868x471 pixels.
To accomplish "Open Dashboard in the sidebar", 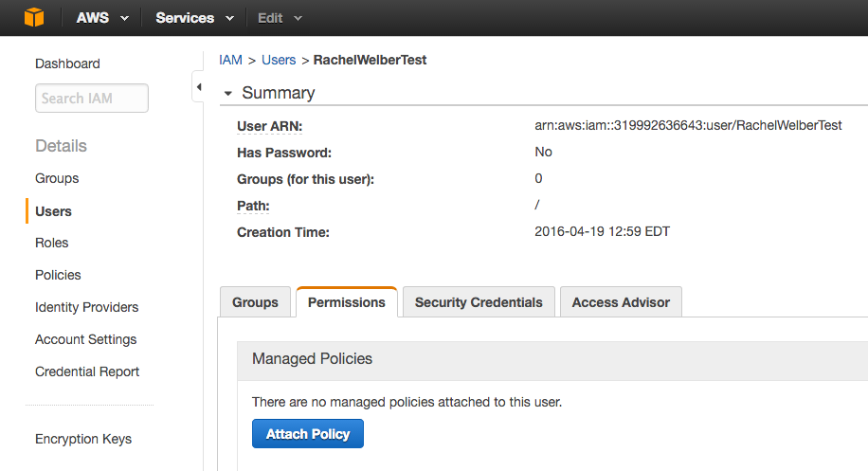I will tap(67, 63).
